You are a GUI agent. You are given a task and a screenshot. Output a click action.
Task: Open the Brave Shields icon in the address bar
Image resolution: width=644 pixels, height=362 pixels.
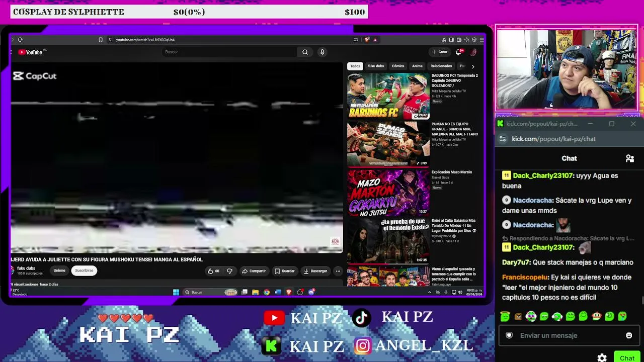coord(367,40)
